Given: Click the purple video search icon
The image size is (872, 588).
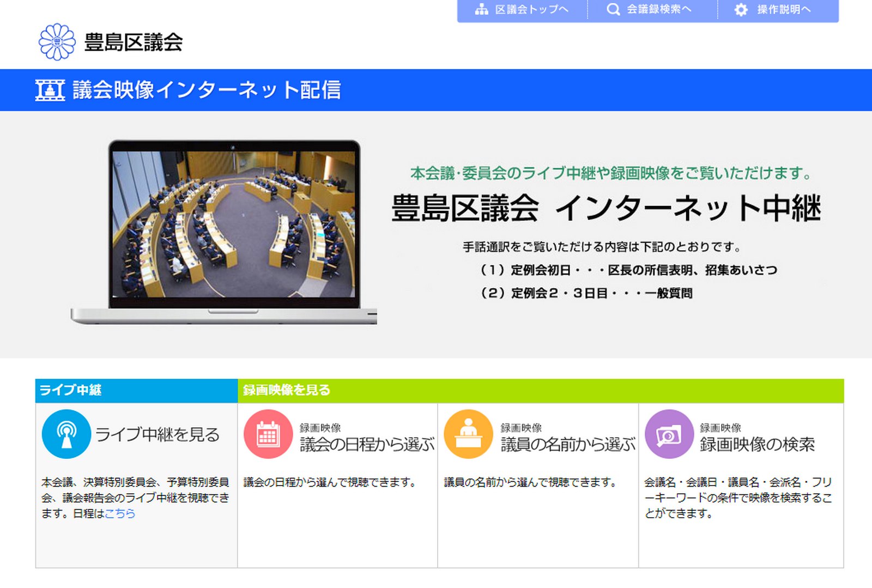Looking at the screenshot, I should click(669, 434).
